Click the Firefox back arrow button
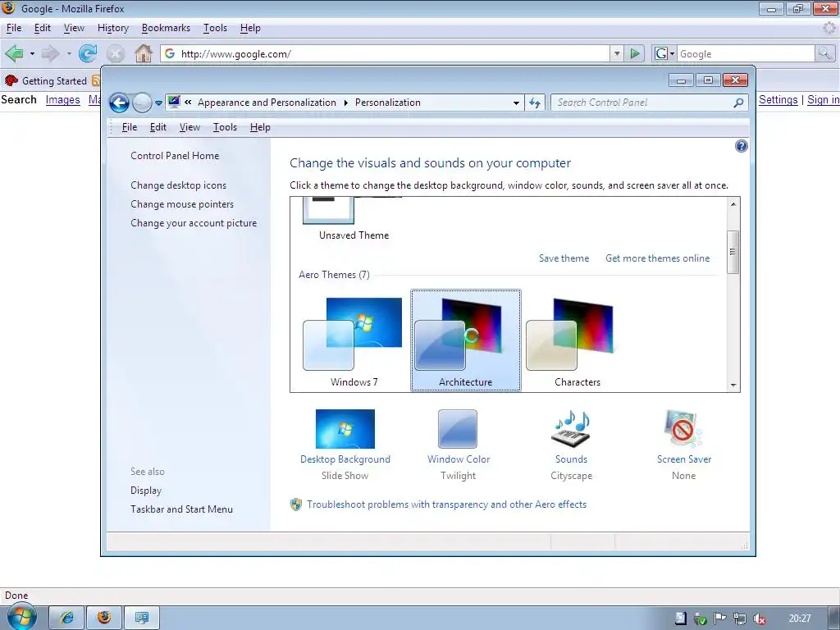This screenshot has height=630, width=840. click(15, 53)
